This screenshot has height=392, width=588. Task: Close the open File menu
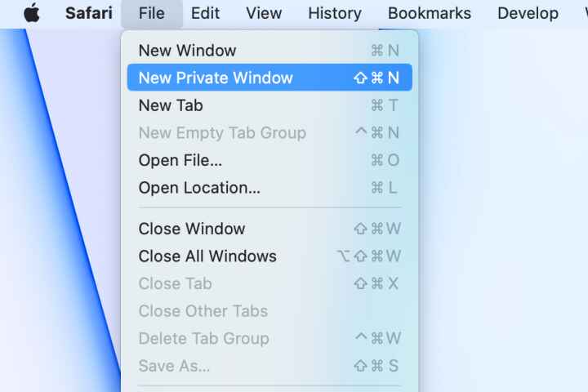pyautogui.click(x=152, y=13)
